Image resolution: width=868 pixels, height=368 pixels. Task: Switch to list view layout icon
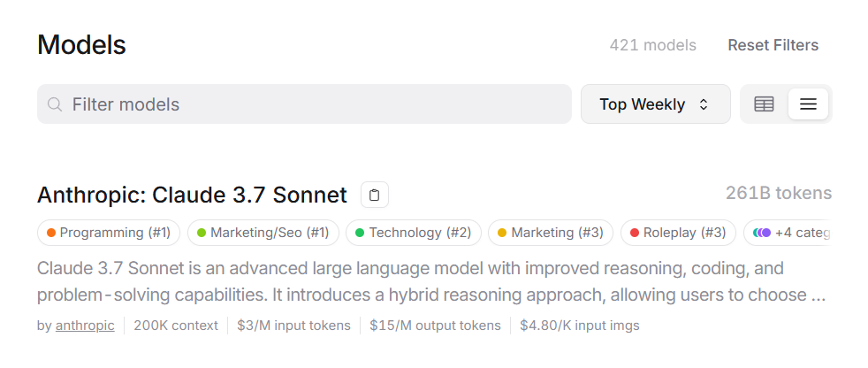point(808,104)
